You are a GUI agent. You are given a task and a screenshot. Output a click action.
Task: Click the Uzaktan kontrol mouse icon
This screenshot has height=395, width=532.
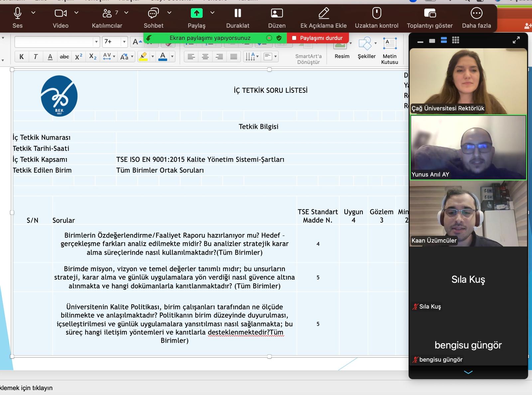(376, 14)
